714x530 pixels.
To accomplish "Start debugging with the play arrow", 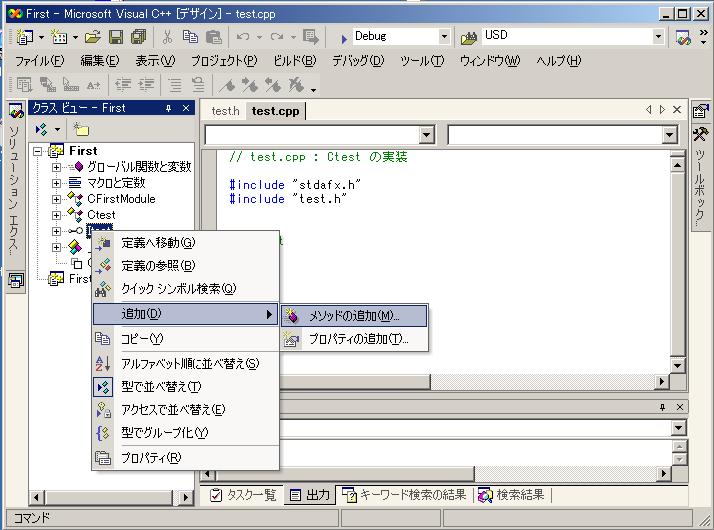I will tap(344, 38).
